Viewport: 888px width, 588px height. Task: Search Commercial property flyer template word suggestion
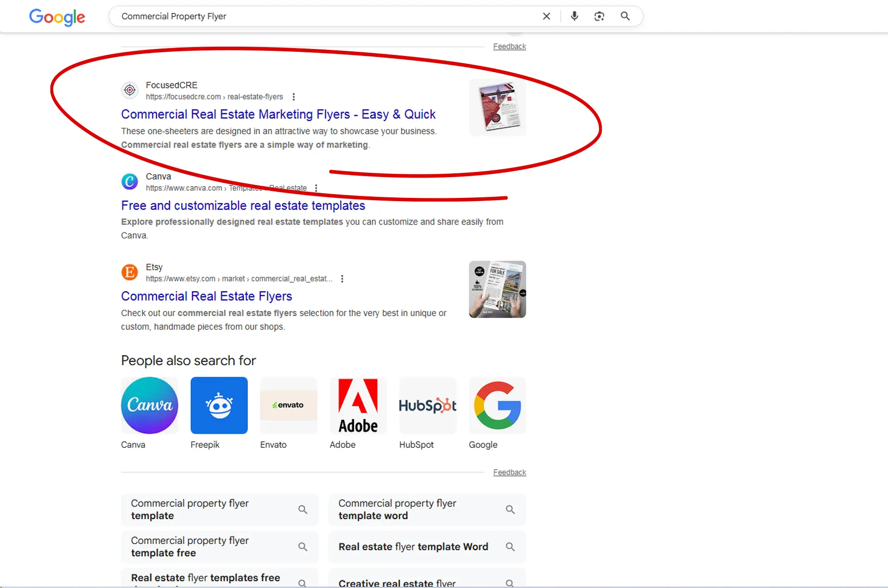point(426,509)
